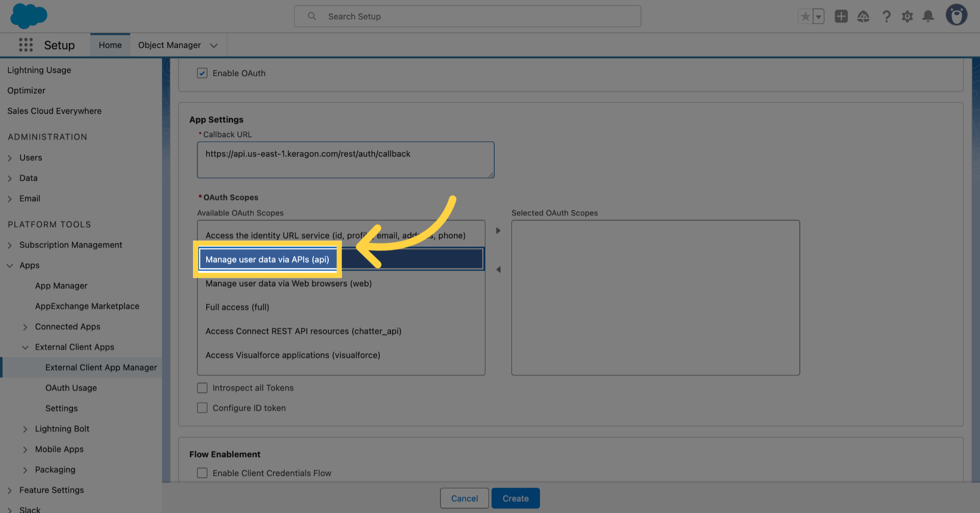Expand the Users section in the sidebar
The width and height of the screenshot is (980, 513).
(x=10, y=158)
